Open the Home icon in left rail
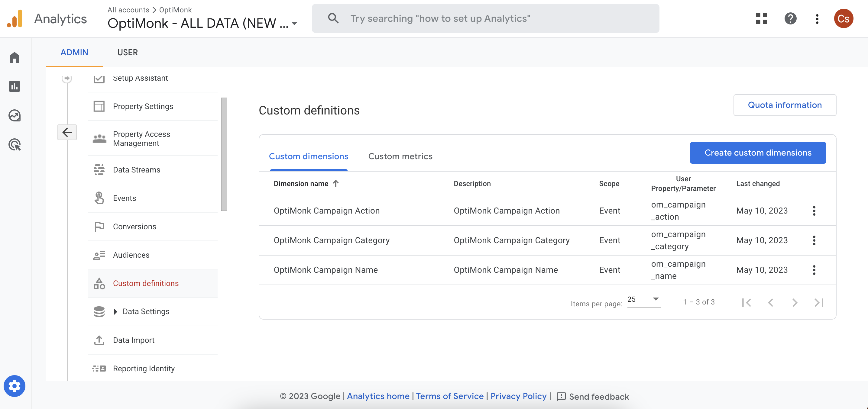This screenshot has height=409, width=868. [x=15, y=57]
